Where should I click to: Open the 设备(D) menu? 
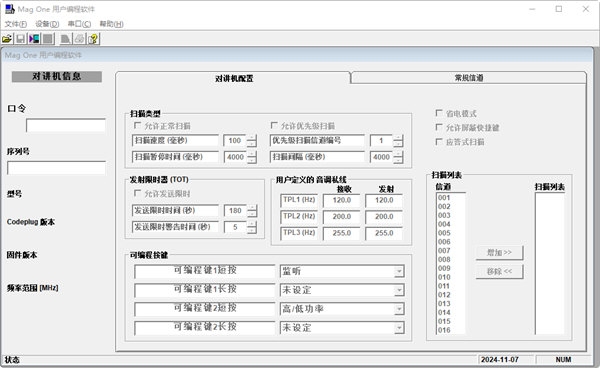tap(47, 24)
